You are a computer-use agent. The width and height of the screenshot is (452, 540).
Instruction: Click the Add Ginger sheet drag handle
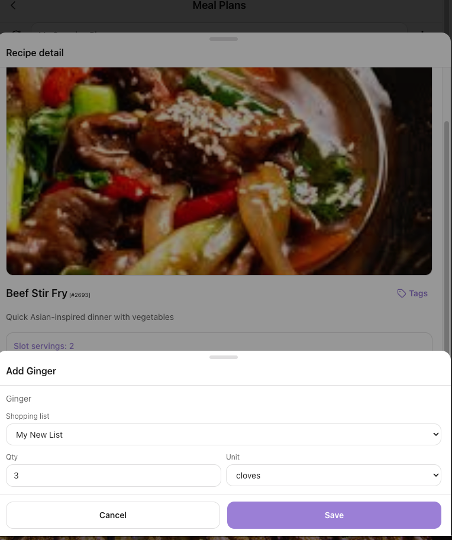[224, 357]
